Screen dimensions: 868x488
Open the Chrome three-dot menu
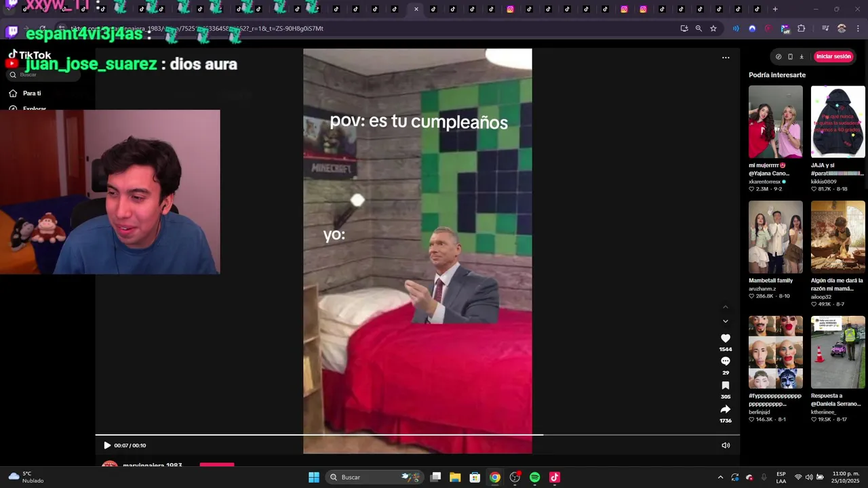tap(858, 28)
